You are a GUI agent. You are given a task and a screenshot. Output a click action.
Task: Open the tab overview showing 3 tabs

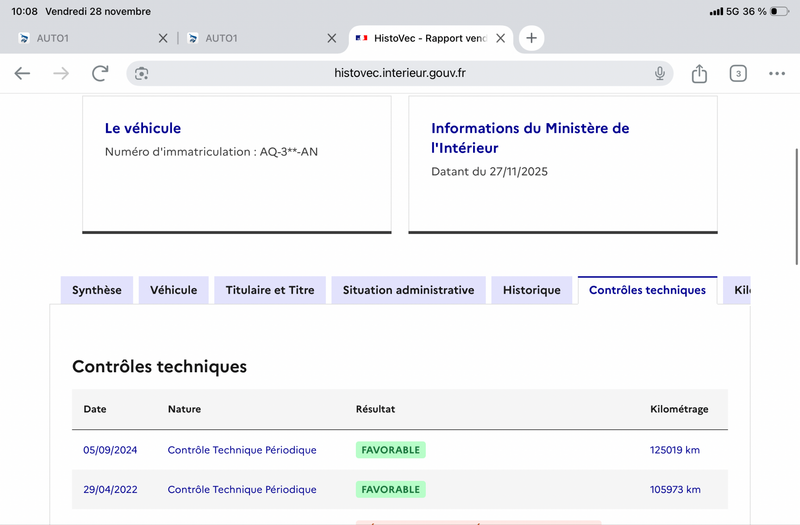(x=738, y=73)
